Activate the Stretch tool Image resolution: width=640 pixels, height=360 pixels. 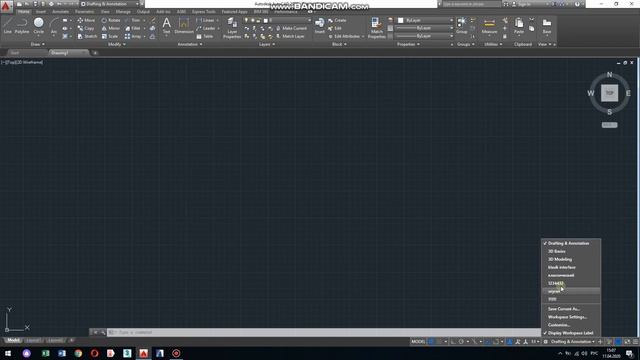(x=87, y=36)
